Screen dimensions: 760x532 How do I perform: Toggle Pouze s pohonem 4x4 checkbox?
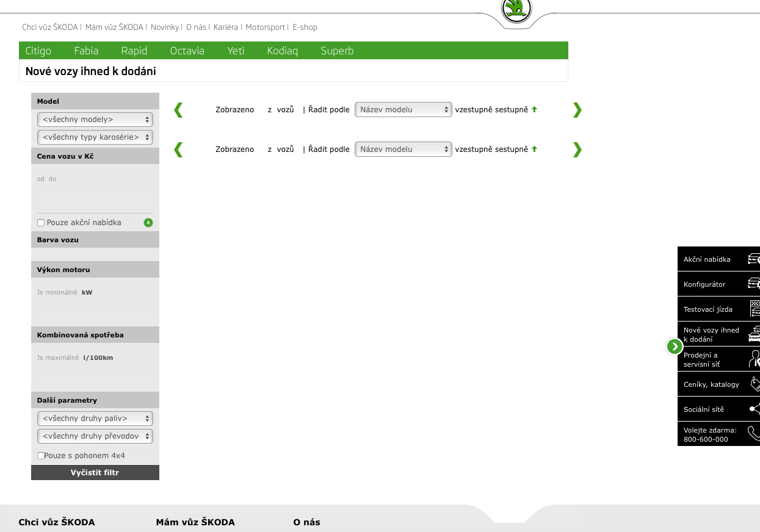[x=41, y=456]
